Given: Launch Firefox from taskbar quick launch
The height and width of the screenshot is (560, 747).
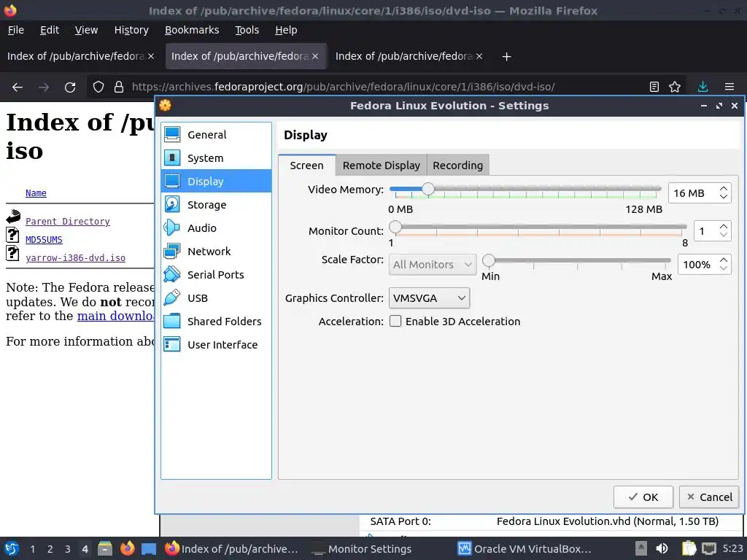Looking at the screenshot, I should coord(127,548).
